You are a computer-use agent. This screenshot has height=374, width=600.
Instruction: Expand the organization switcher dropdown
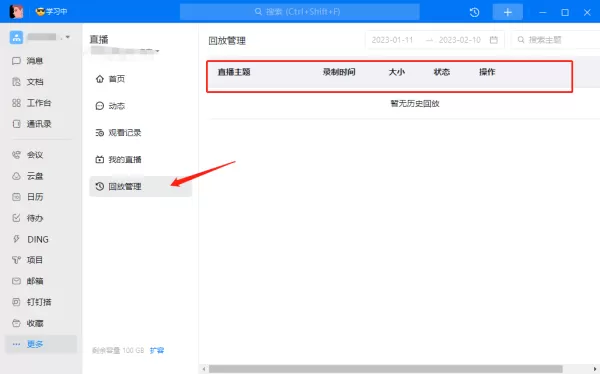[x=68, y=37]
